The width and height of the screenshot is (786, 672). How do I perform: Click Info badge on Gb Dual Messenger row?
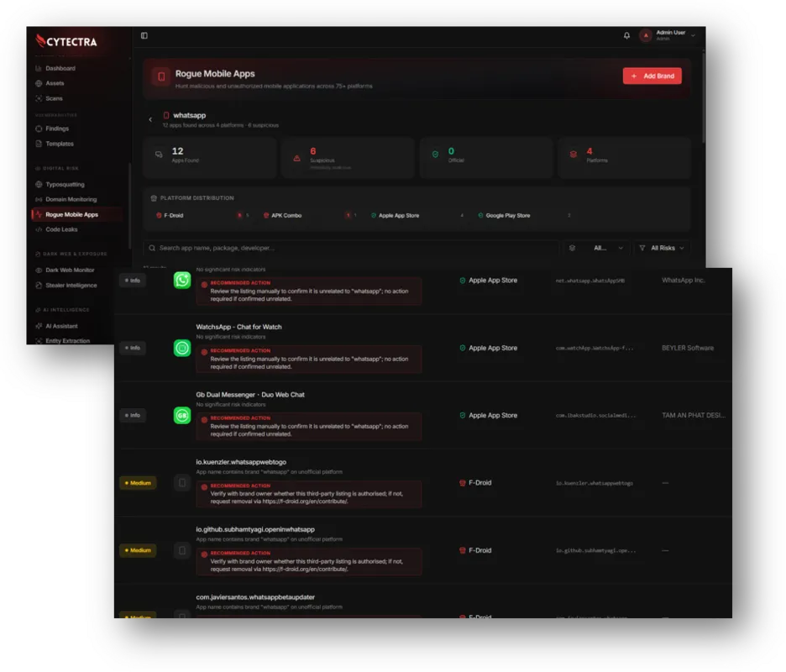(x=133, y=415)
